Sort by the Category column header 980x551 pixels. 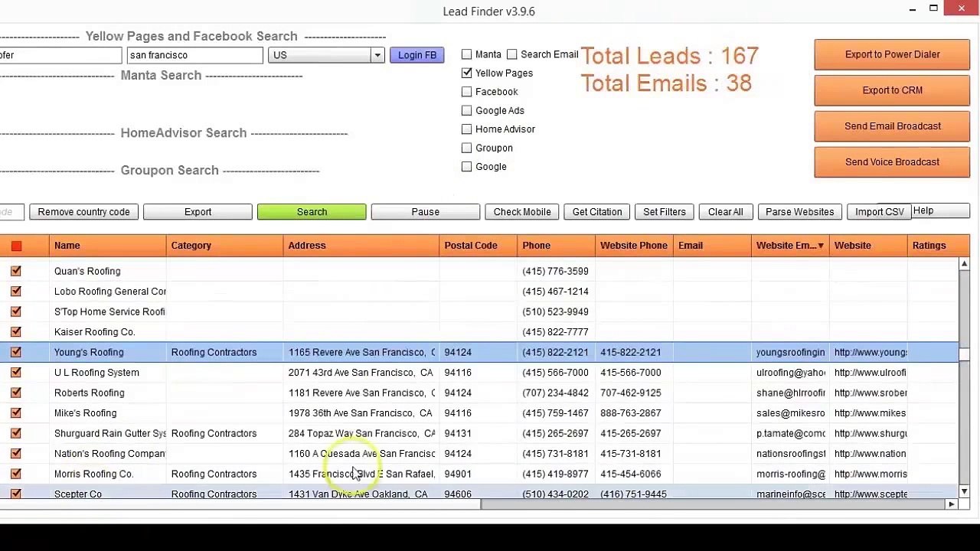tap(224, 246)
